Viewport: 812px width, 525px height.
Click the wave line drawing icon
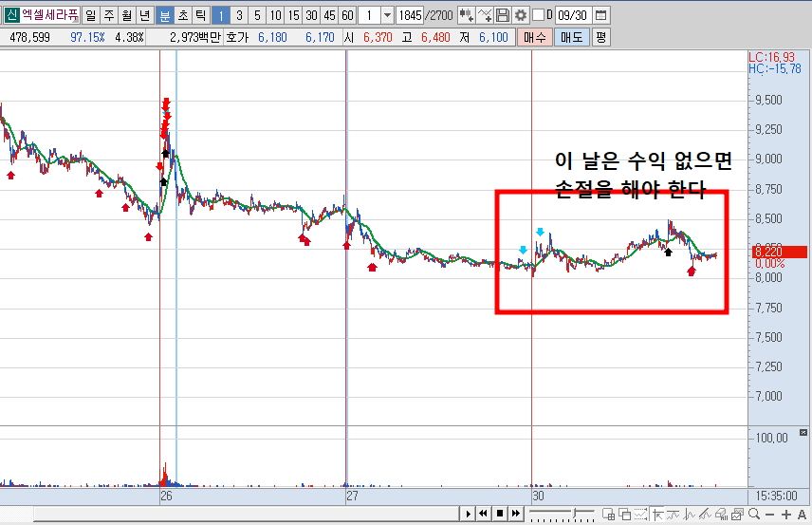click(x=674, y=515)
